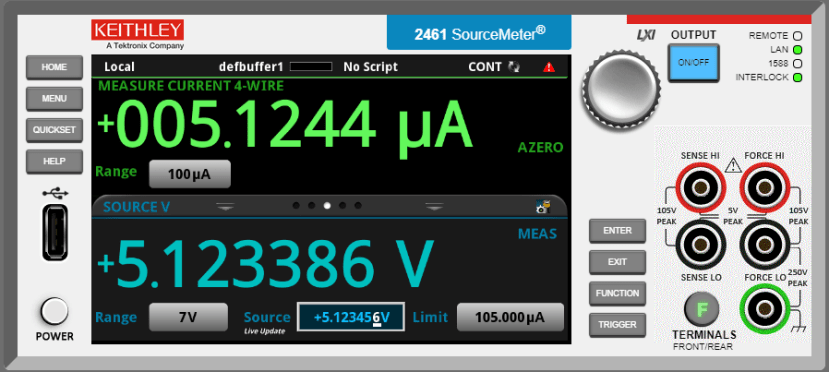Viewport: 829px width, 372px height.
Task: Click the green LAN indicator LED
Action: coord(797,50)
